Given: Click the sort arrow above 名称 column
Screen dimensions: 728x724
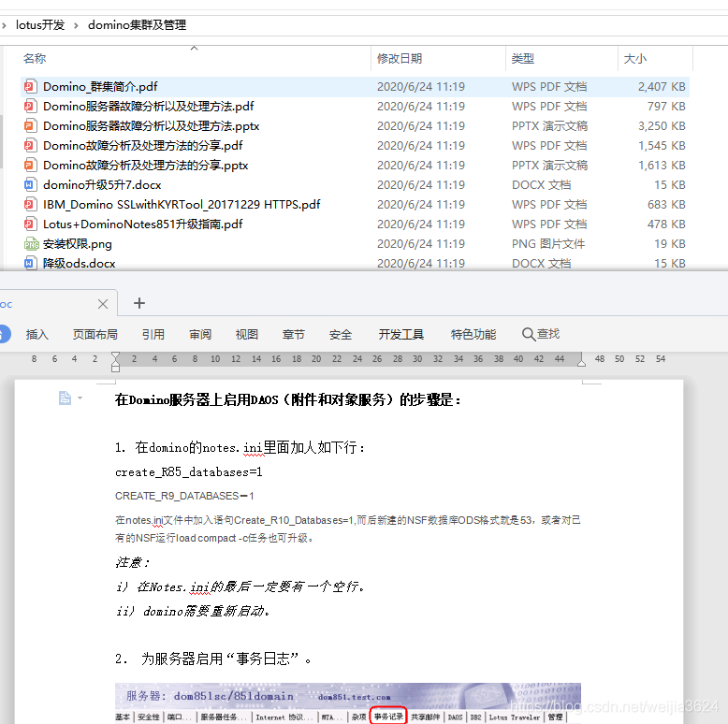Looking at the screenshot, I should [x=194, y=48].
